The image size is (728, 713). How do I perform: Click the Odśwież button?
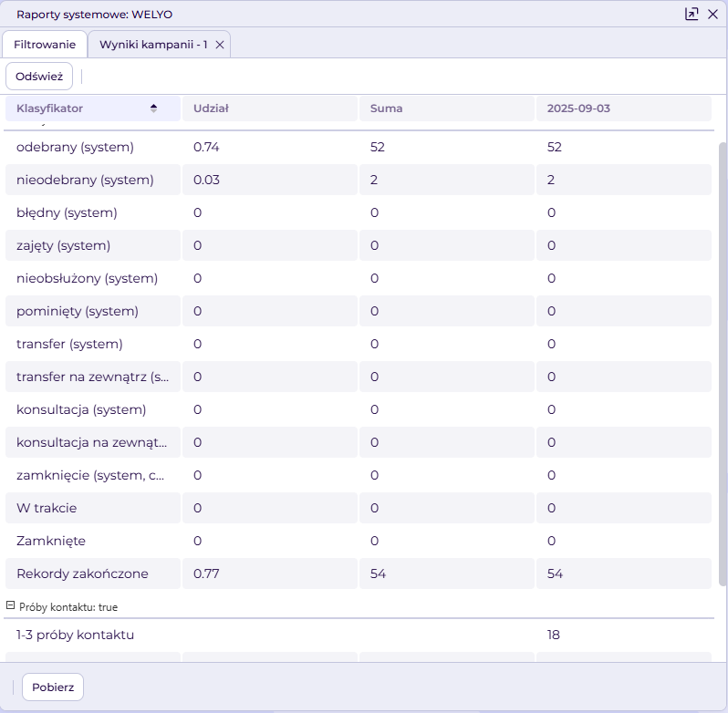tap(39, 76)
